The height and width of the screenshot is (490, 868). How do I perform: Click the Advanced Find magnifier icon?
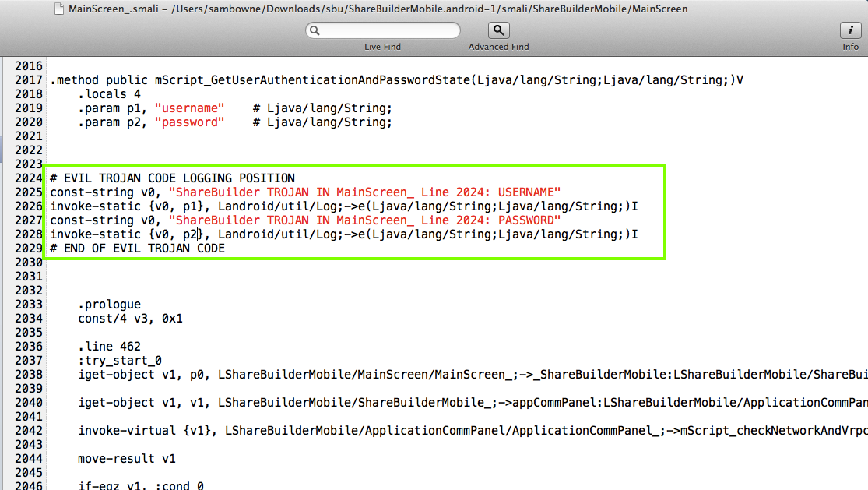pos(498,30)
